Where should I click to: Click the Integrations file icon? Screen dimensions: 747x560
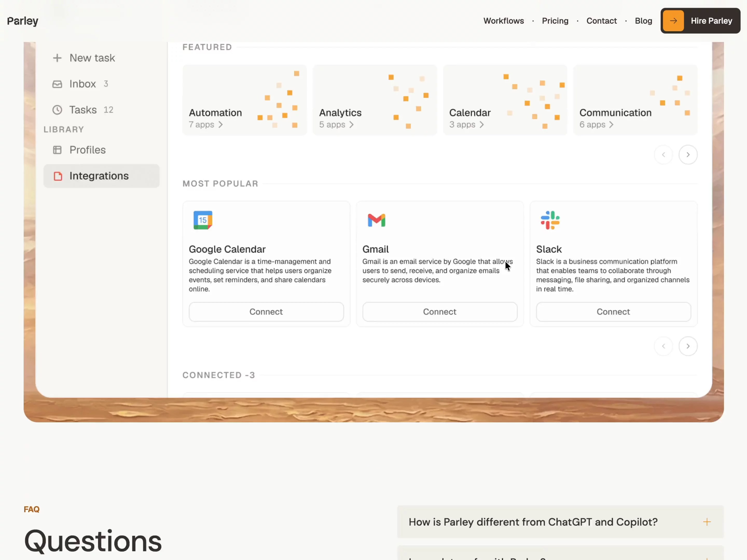tap(58, 176)
